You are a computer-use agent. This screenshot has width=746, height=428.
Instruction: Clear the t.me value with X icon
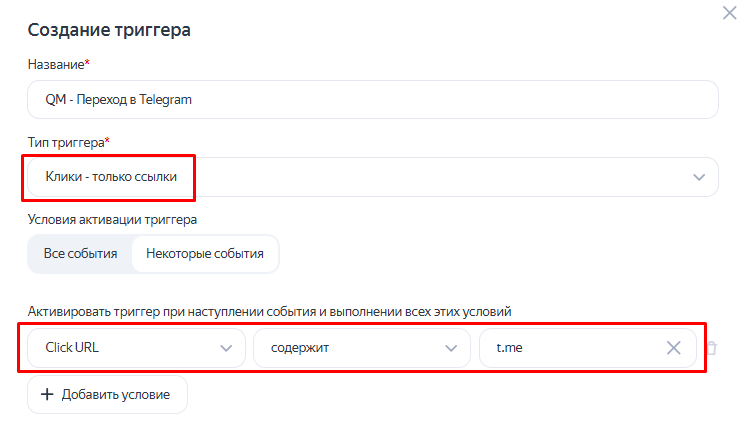click(x=673, y=348)
